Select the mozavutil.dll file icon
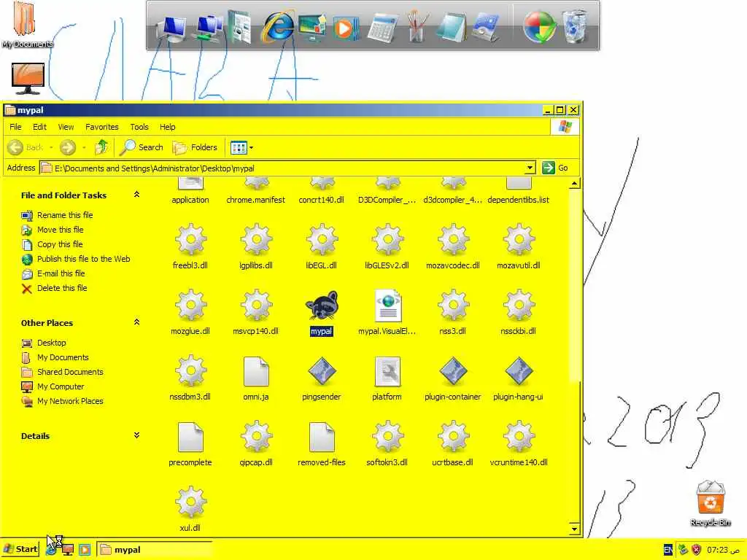The height and width of the screenshot is (560, 747). (x=519, y=239)
